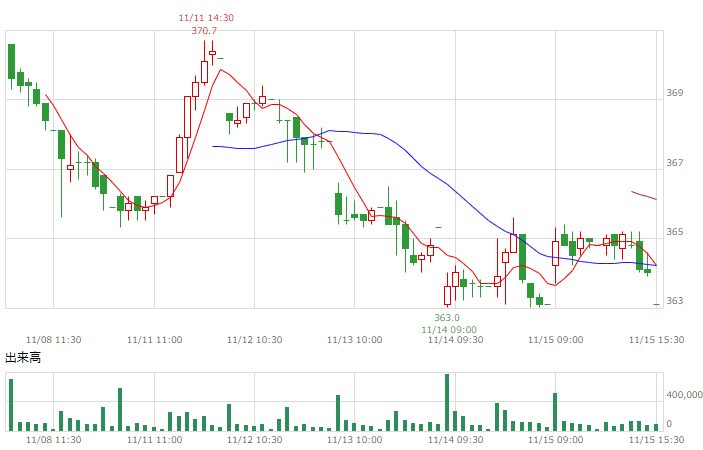Click the 400,000 volume axis label

[x=684, y=395]
